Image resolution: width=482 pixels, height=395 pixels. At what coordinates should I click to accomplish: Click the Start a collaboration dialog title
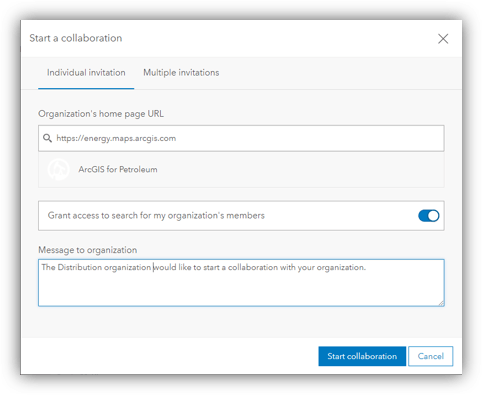click(x=76, y=38)
